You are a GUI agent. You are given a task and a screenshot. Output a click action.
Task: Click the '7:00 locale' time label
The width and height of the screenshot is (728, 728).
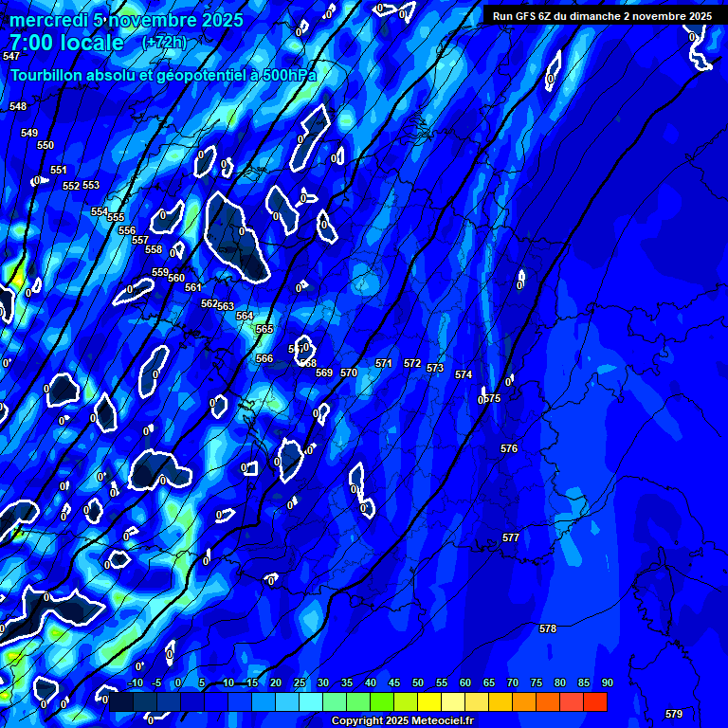click(x=66, y=43)
